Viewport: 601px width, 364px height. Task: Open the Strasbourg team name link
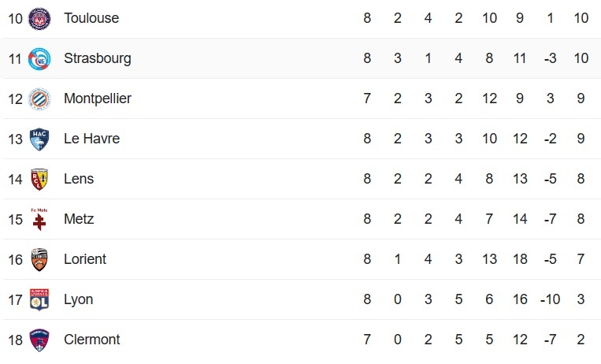click(x=97, y=58)
